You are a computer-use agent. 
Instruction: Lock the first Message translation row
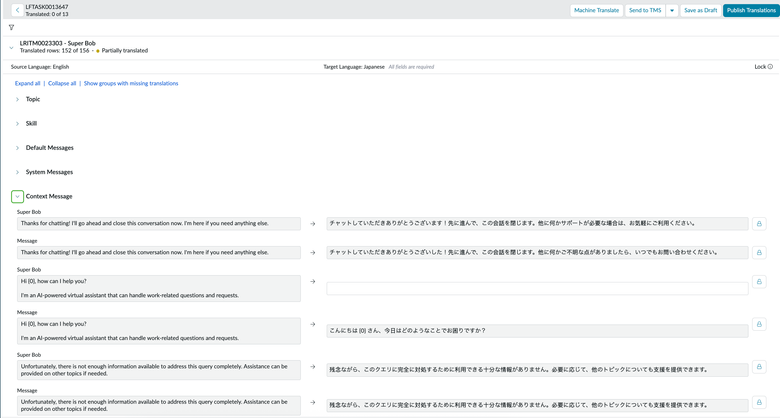(759, 253)
